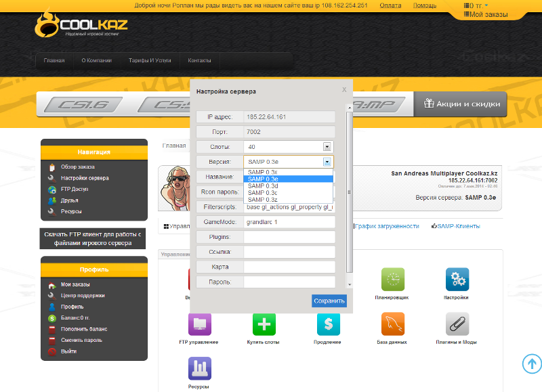Click the Filterscripts input field
Image resolution: width=542 pixels, height=392 pixels.
[289, 207]
